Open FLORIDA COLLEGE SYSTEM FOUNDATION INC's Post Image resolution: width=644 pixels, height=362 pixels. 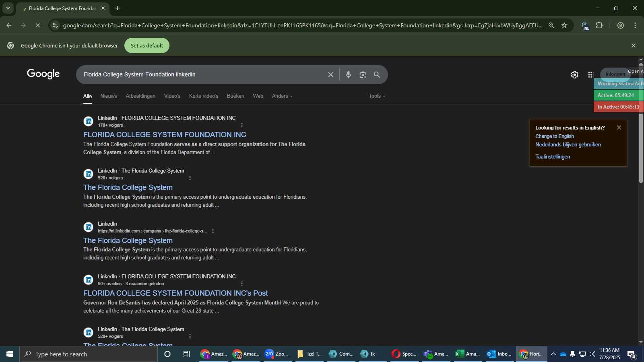(175, 293)
